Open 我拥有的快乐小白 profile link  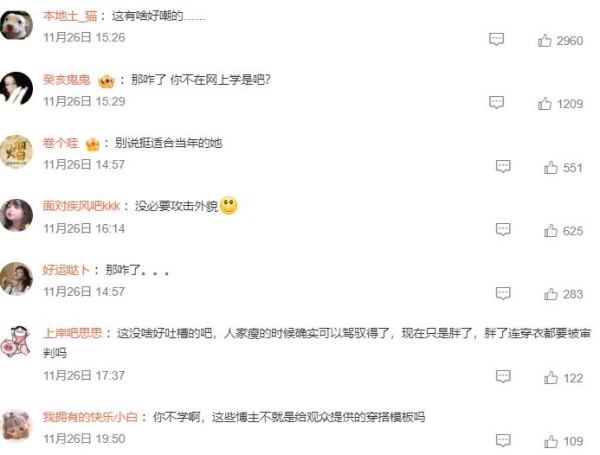90,417
